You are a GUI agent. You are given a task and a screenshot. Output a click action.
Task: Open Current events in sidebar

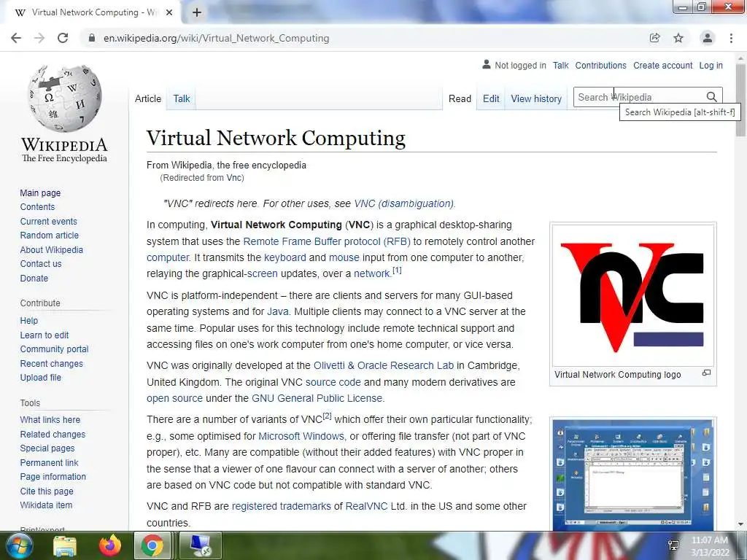pos(48,222)
